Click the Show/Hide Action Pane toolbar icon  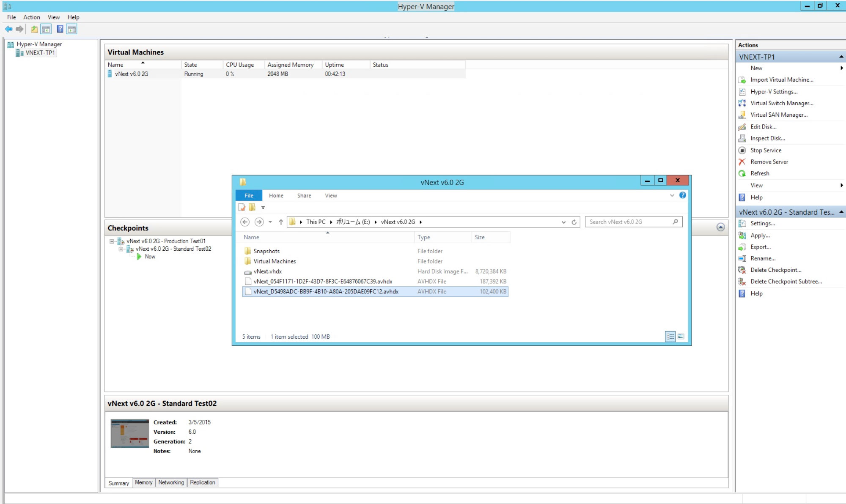[x=72, y=29]
